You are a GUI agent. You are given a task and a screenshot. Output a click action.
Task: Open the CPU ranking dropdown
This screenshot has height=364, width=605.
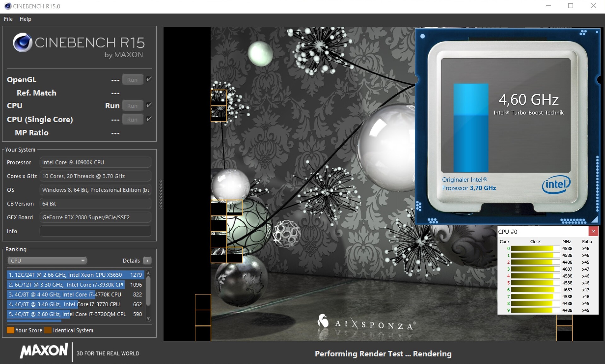tap(47, 261)
